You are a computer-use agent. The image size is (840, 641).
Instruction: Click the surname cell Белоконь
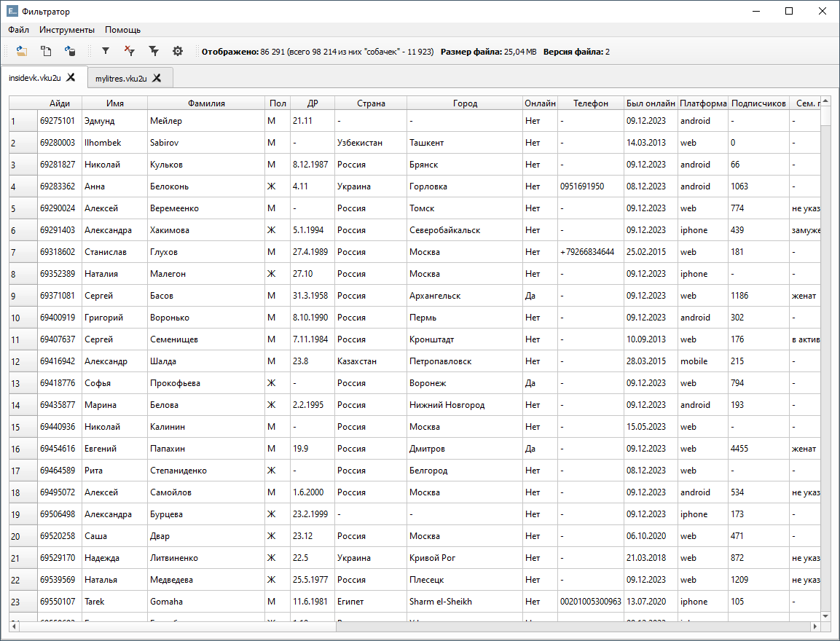(206, 186)
